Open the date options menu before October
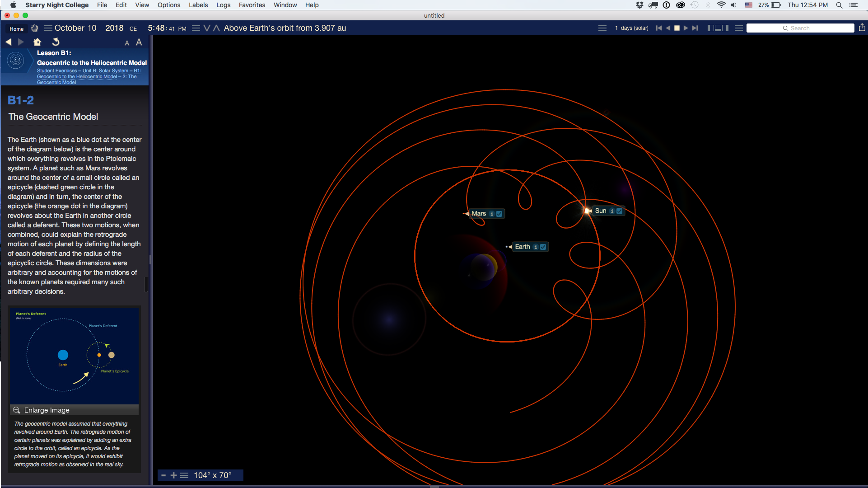The height and width of the screenshot is (488, 868). [48, 28]
